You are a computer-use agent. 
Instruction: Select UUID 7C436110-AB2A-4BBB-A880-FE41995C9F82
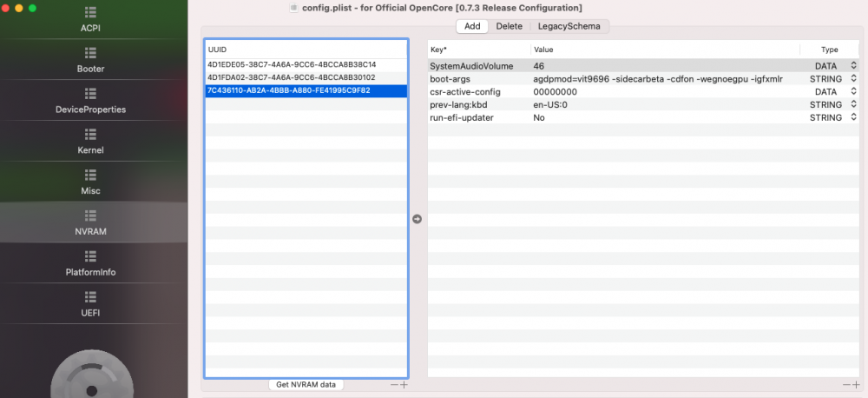click(306, 90)
